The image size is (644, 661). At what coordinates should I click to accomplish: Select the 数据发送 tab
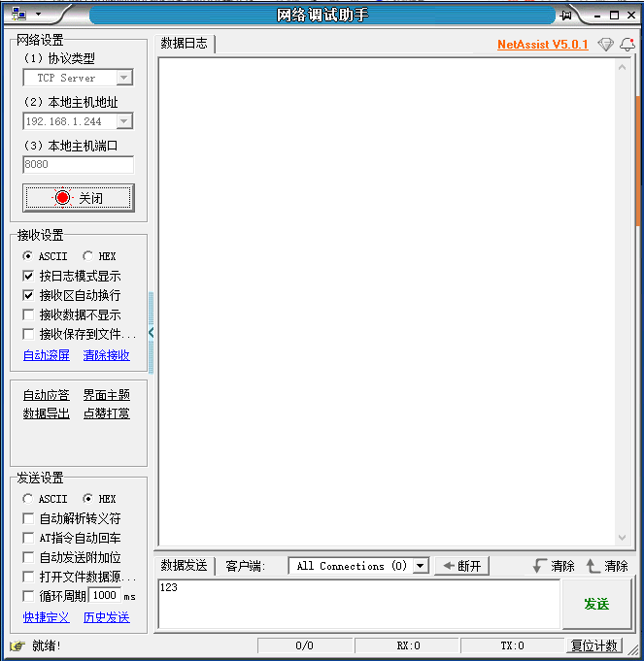click(x=184, y=566)
